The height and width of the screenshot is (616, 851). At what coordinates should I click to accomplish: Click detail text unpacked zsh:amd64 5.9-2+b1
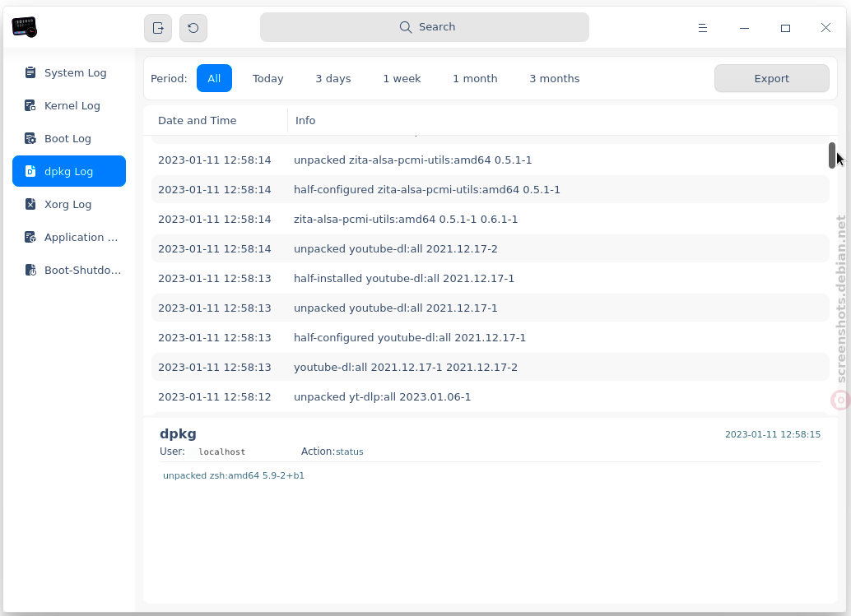(234, 475)
